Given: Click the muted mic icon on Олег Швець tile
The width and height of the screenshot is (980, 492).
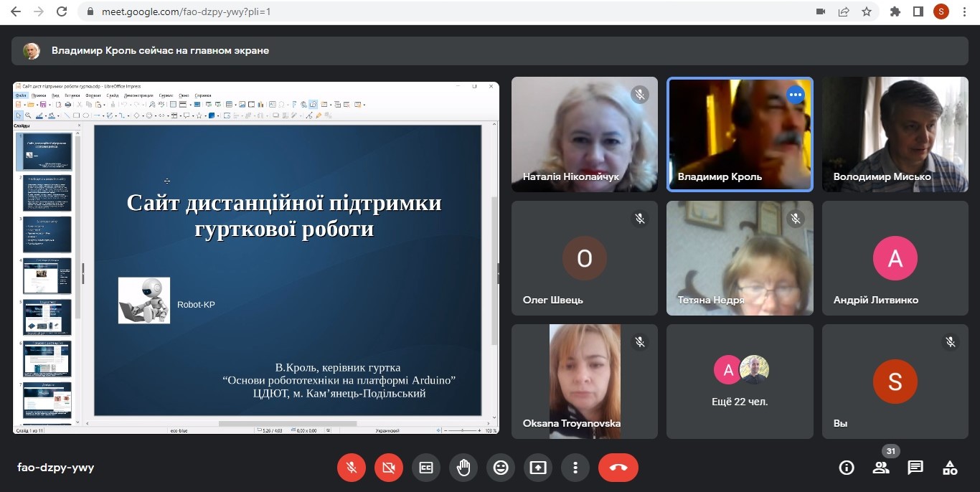Looking at the screenshot, I should coord(640,219).
